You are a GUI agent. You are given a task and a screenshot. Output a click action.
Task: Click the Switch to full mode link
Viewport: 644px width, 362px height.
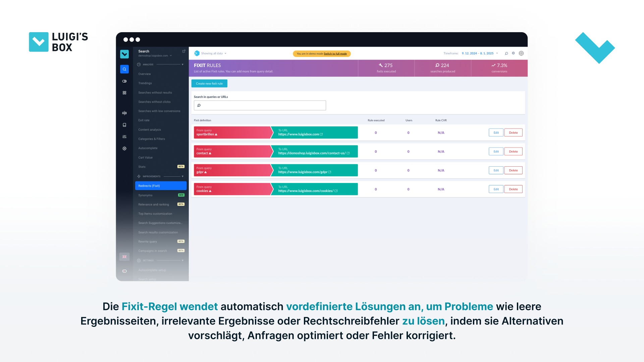click(335, 54)
